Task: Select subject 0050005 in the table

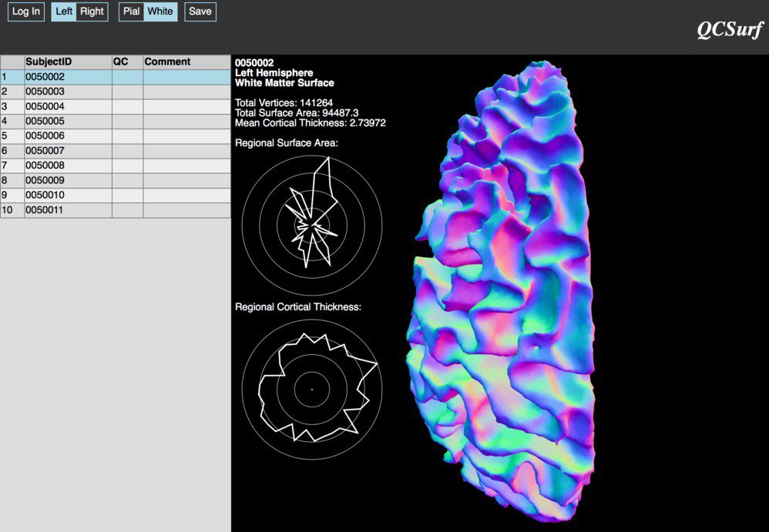Action: pyautogui.click(x=68, y=121)
